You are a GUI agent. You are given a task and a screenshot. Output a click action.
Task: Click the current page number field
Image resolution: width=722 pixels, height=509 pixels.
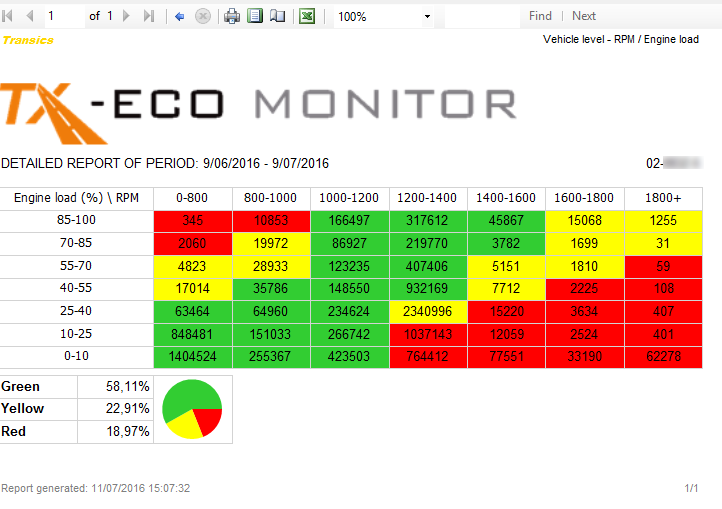click(64, 16)
